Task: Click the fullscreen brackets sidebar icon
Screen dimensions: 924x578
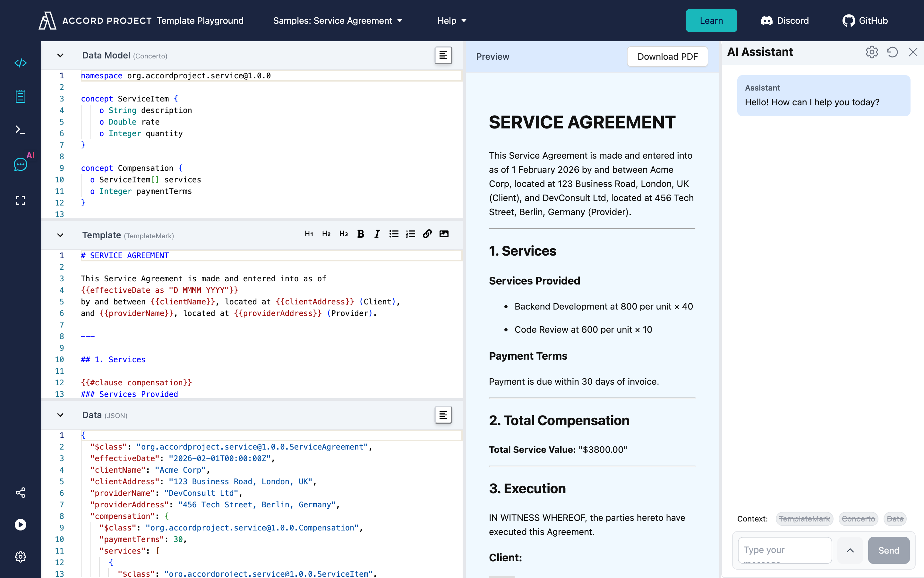Action: pyautogui.click(x=20, y=200)
